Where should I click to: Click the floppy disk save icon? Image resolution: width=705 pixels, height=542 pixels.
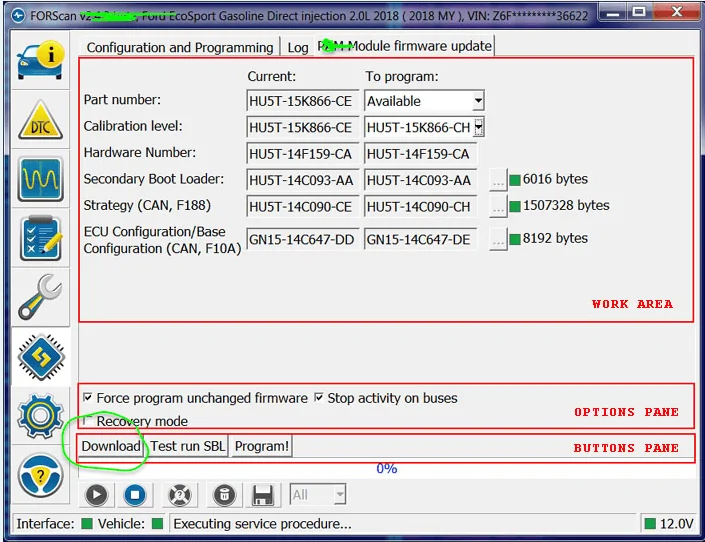click(263, 495)
